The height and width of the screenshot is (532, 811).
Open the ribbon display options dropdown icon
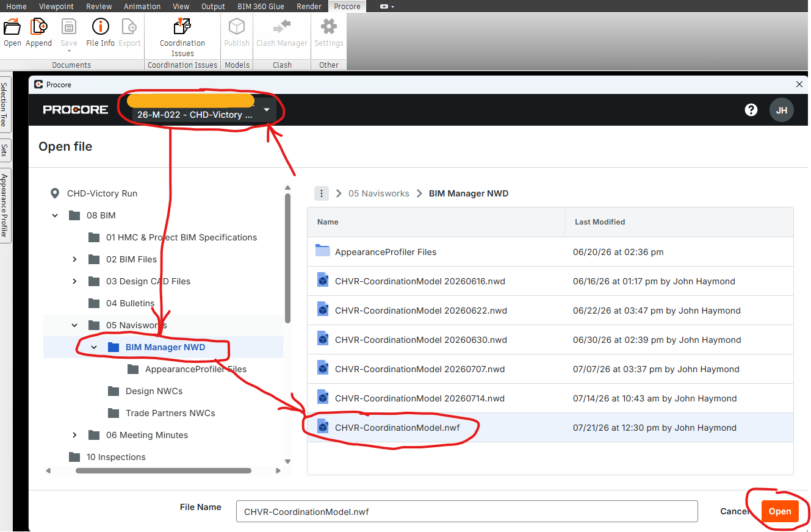387,7
